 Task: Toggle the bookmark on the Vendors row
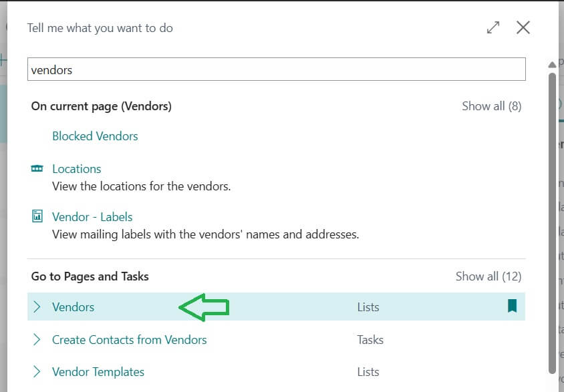(x=512, y=307)
